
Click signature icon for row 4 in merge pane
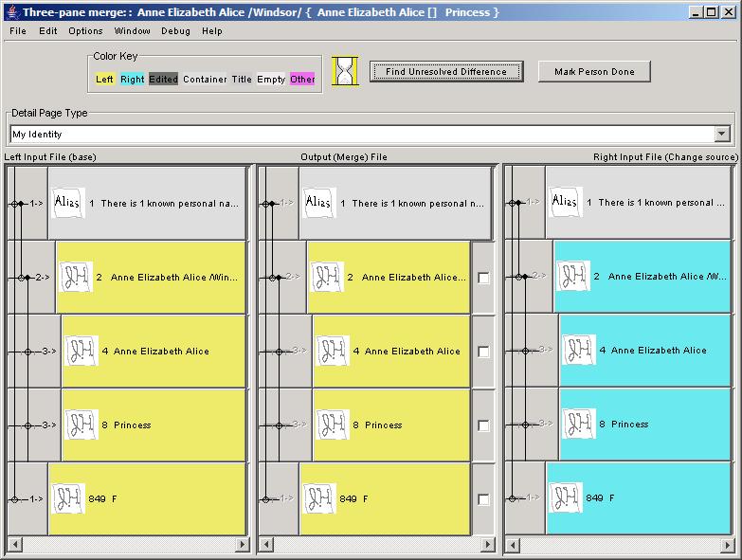coord(333,351)
